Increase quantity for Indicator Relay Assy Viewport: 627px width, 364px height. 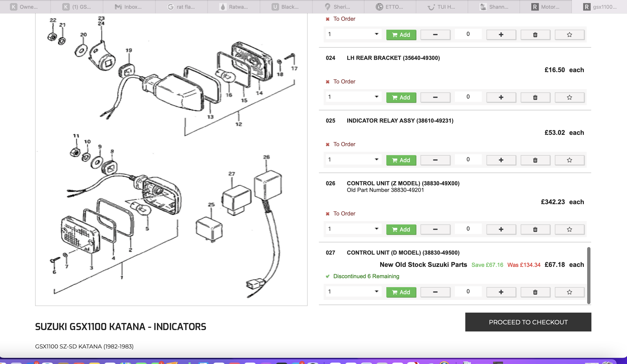[501, 160]
